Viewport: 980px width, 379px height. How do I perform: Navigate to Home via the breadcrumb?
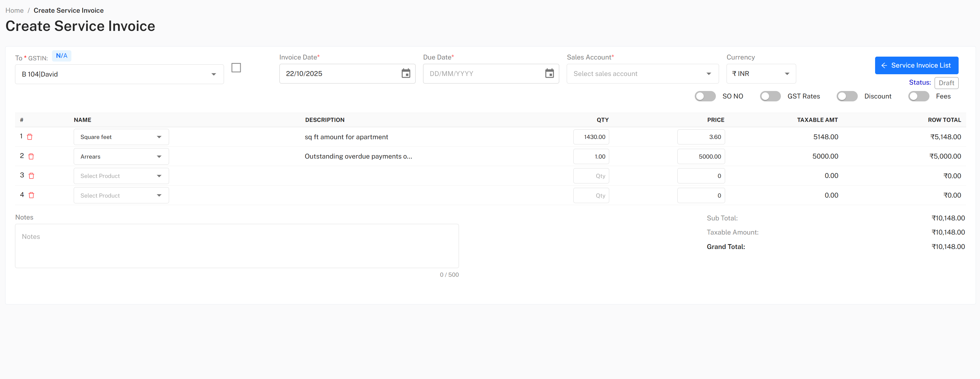[14, 10]
